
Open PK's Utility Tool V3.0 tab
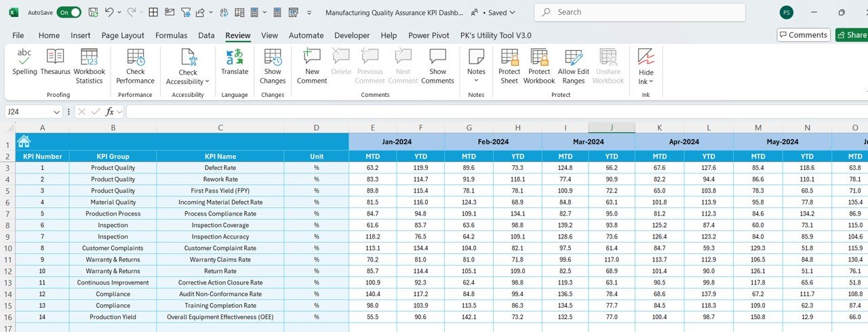click(x=496, y=35)
